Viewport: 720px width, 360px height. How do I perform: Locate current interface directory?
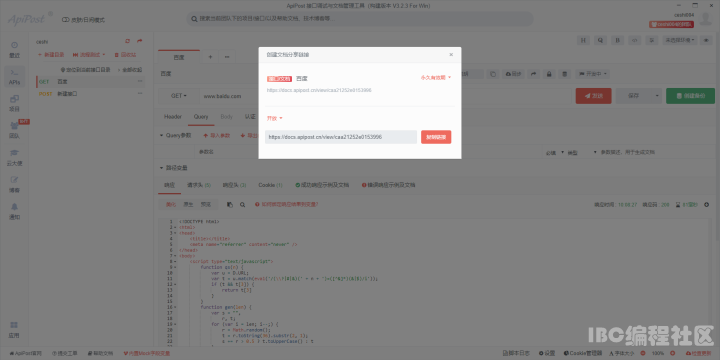85,70
